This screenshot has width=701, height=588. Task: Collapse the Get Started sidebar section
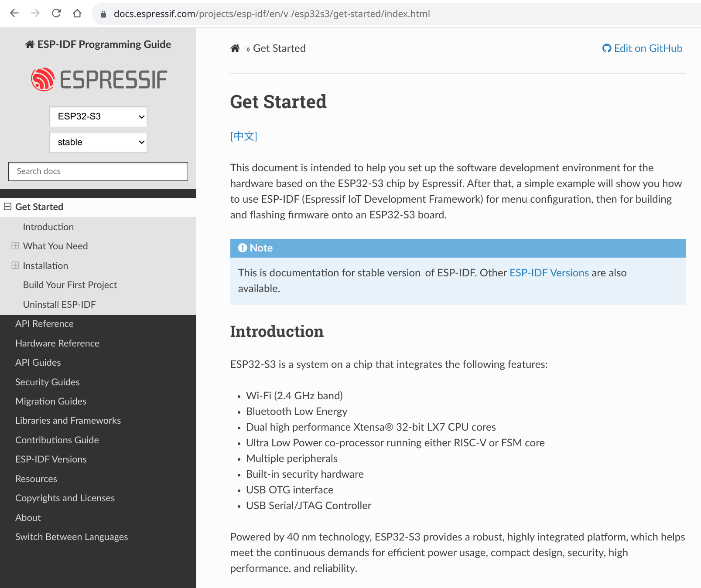pyautogui.click(x=7, y=207)
